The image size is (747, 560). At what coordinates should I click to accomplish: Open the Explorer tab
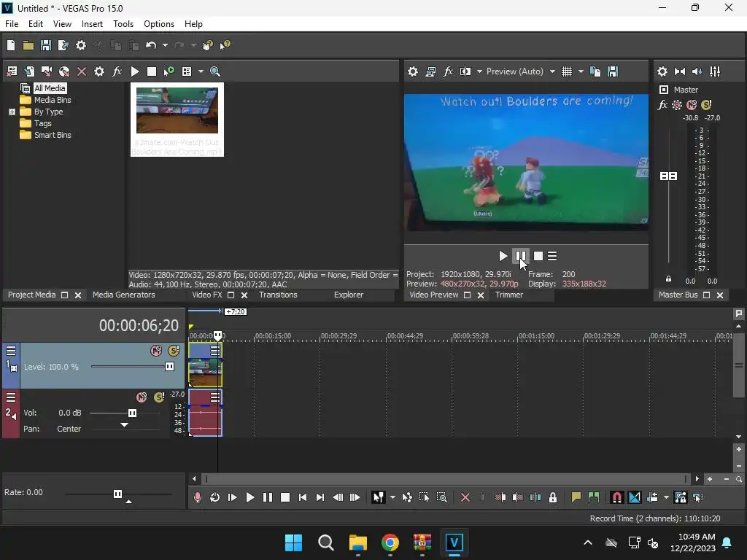349,295
